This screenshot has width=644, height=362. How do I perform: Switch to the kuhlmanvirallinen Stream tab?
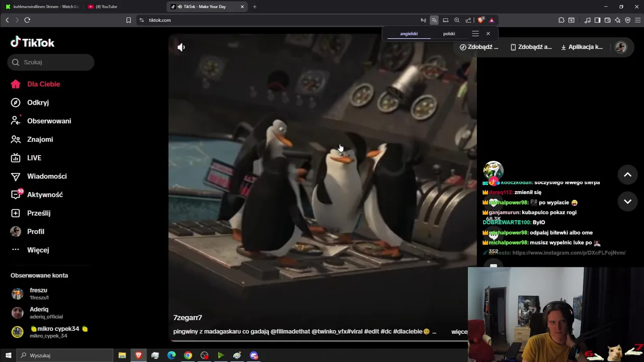[42, 7]
